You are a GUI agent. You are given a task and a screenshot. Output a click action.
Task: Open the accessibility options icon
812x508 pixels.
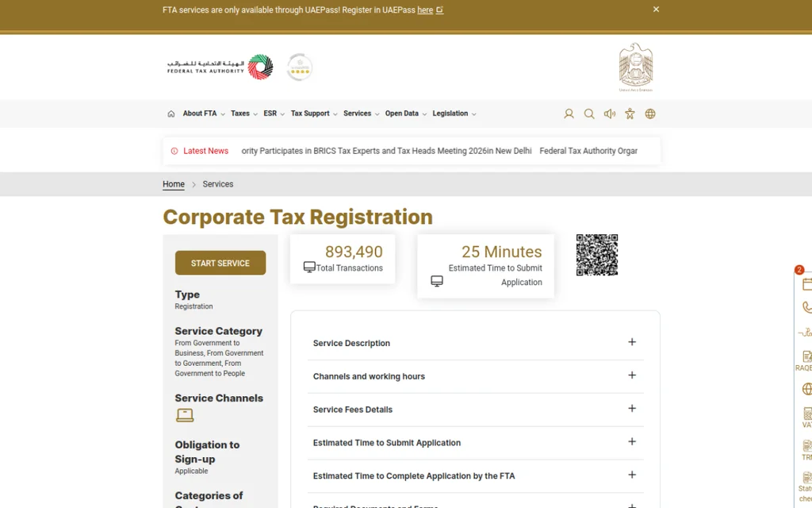pos(630,114)
